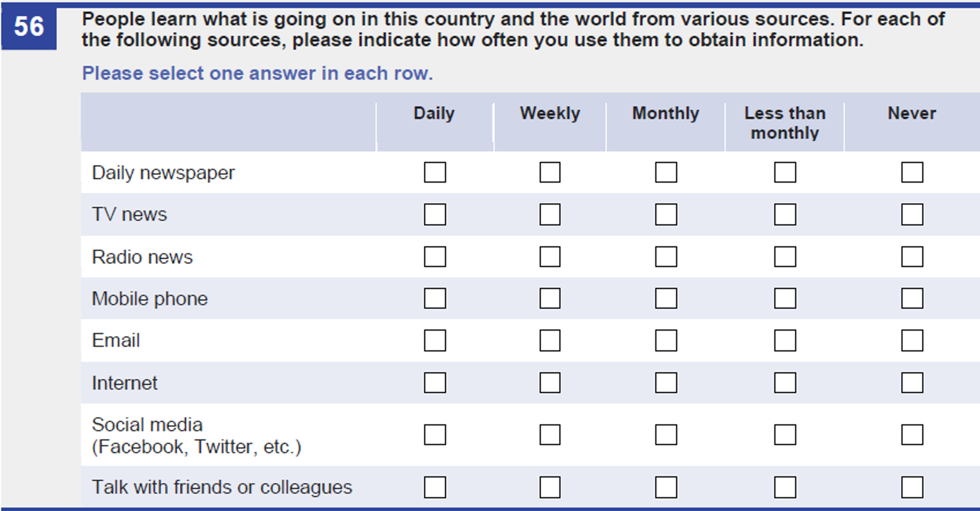The height and width of the screenshot is (511, 980).
Task: Click the Weekly column header
Action: tap(550, 113)
